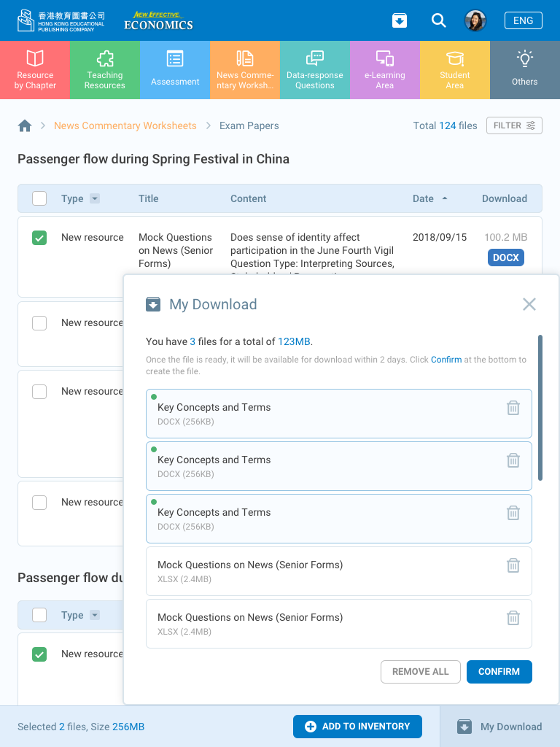The width and height of the screenshot is (560, 747).
Task: Open the user profile avatar
Action: pyautogui.click(x=475, y=20)
